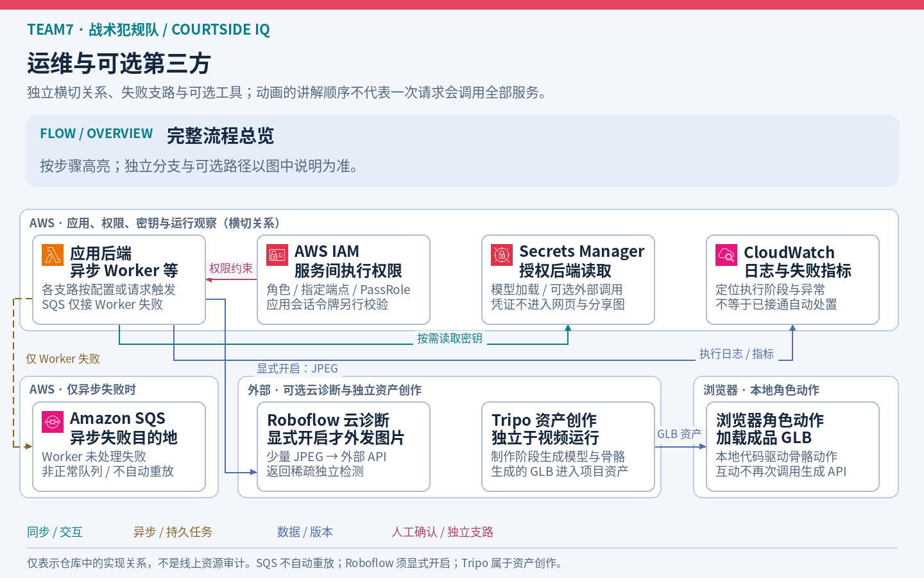Click the AWS Lambda orange icon
This screenshot has height=578, width=924.
[53, 255]
